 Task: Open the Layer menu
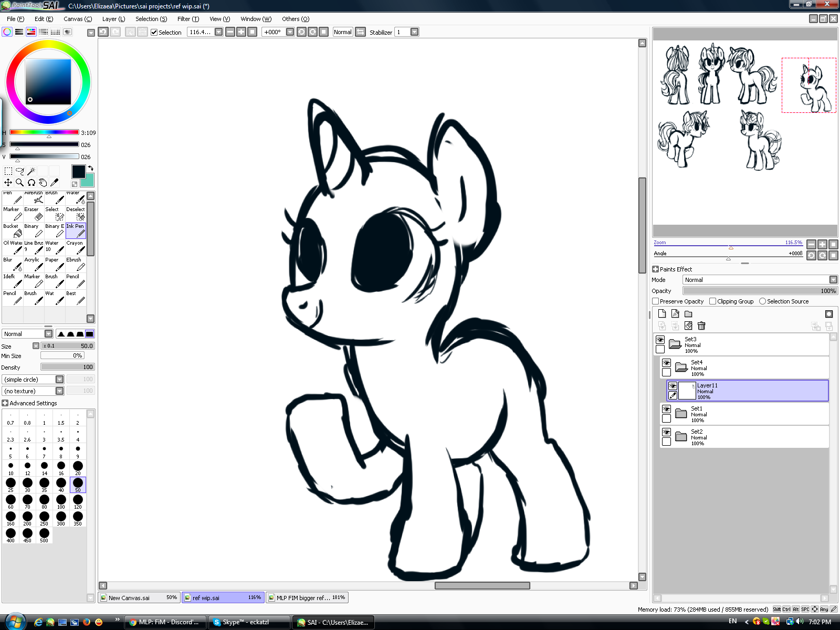[x=113, y=19]
